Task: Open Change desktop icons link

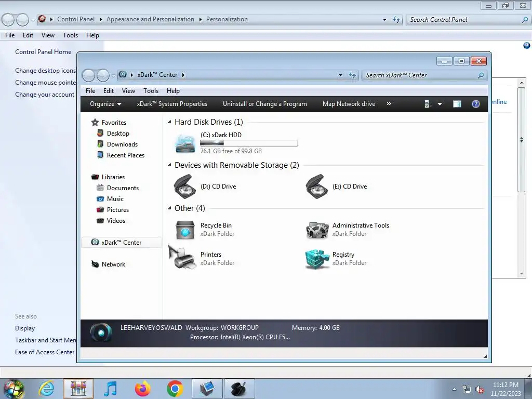Action: (46, 71)
